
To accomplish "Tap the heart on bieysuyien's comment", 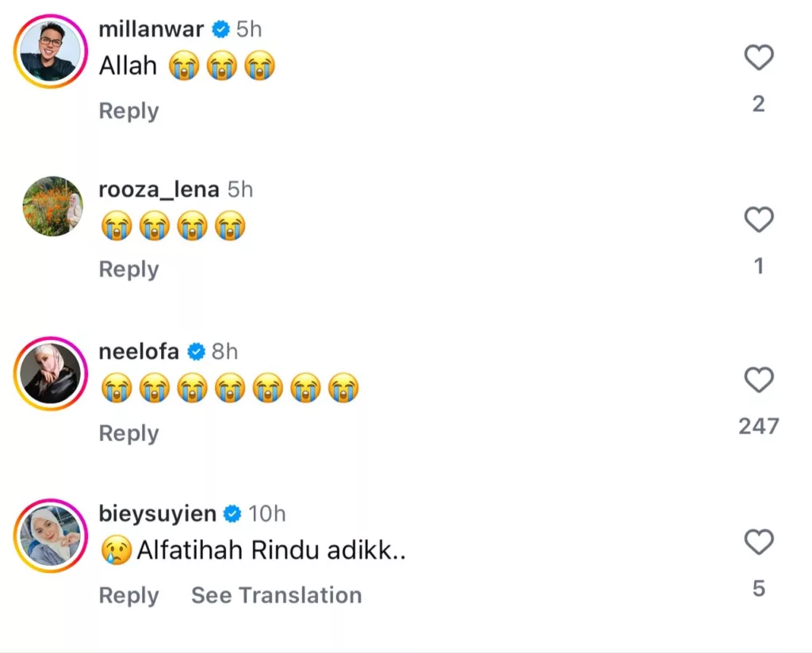I will point(758,543).
